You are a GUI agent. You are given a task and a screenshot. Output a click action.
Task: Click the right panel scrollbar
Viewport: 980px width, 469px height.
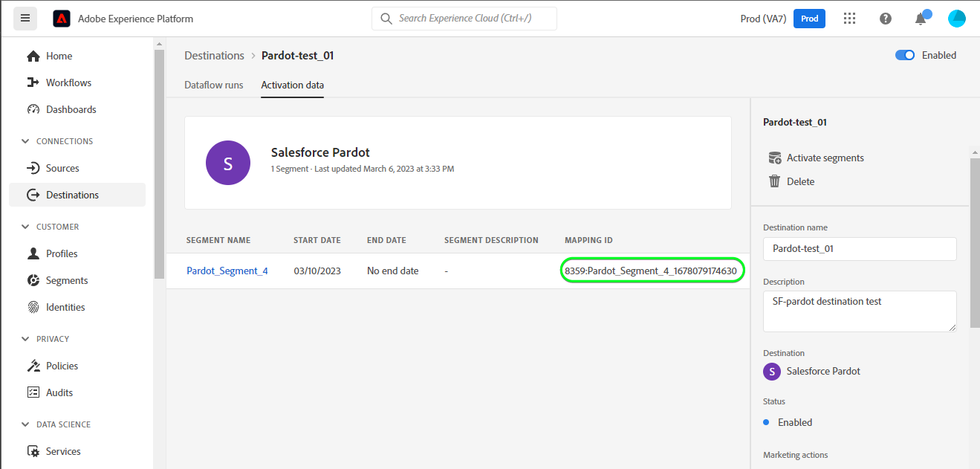[975, 242]
